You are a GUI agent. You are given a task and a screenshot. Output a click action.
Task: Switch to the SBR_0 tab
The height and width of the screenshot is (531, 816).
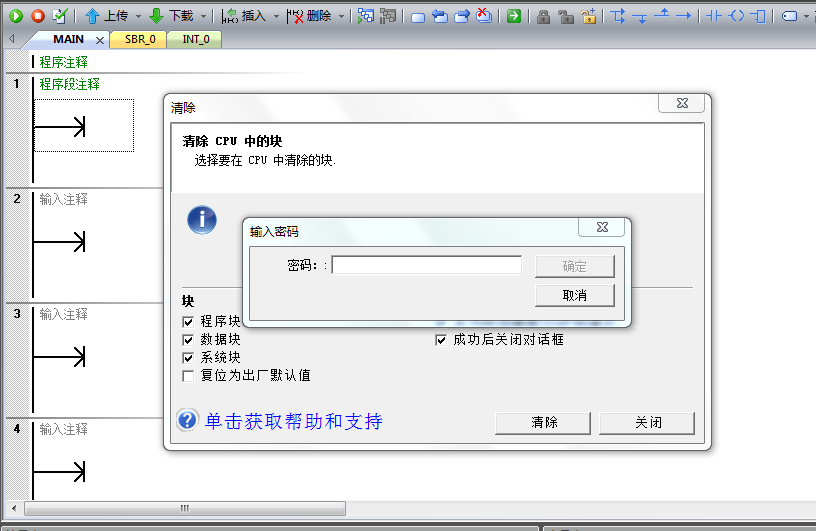(x=140, y=39)
